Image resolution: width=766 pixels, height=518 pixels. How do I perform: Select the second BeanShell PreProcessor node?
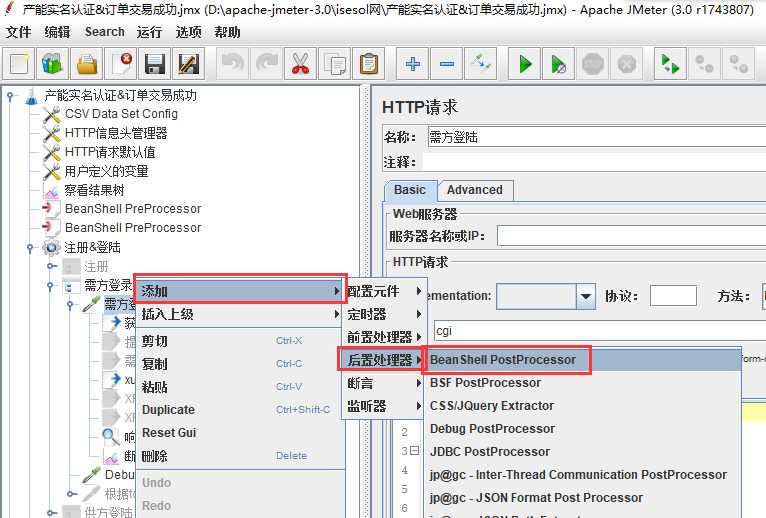pos(133,228)
